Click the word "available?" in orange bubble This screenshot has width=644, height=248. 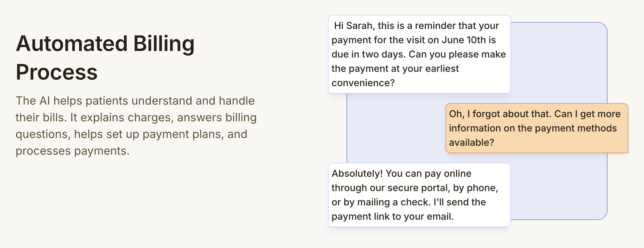pyautogui.click(x=471, y=142)
